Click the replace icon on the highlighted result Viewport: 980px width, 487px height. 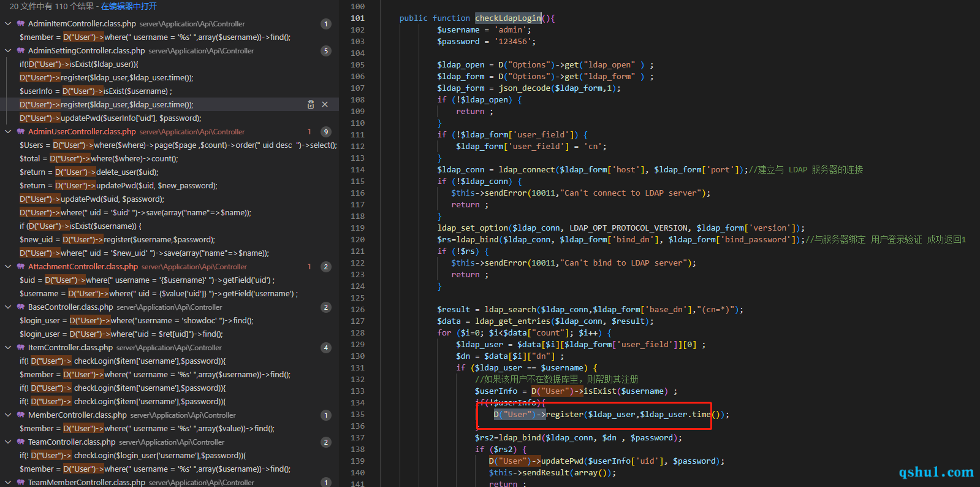[311, 105]
